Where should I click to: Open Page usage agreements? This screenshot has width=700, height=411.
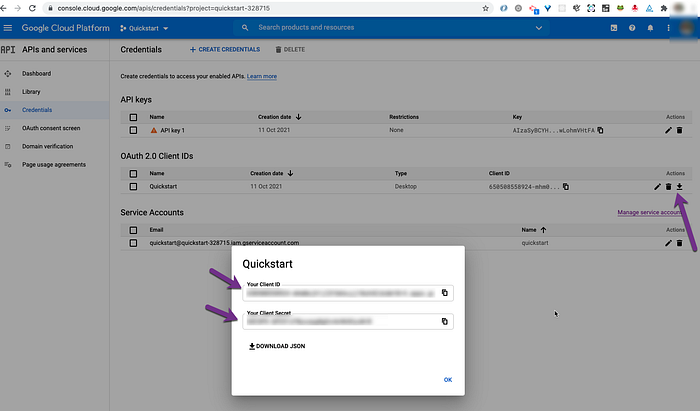[x=54, y=165]
